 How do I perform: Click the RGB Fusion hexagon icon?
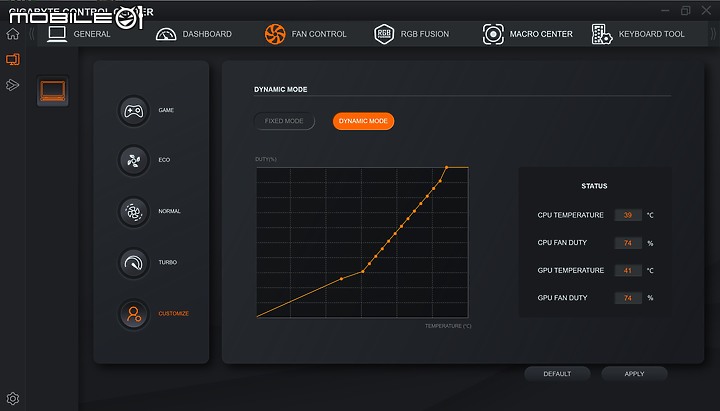[384, 34]
